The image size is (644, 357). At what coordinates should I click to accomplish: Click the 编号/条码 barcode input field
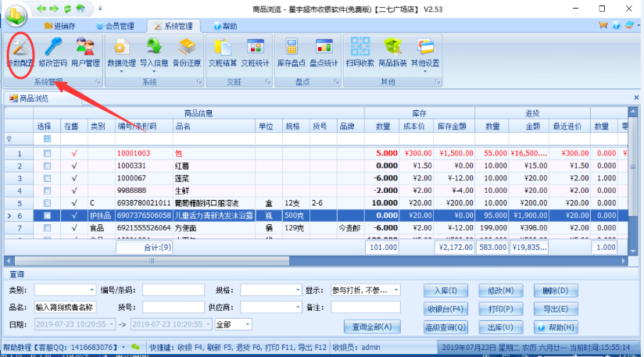click(174, 290)
